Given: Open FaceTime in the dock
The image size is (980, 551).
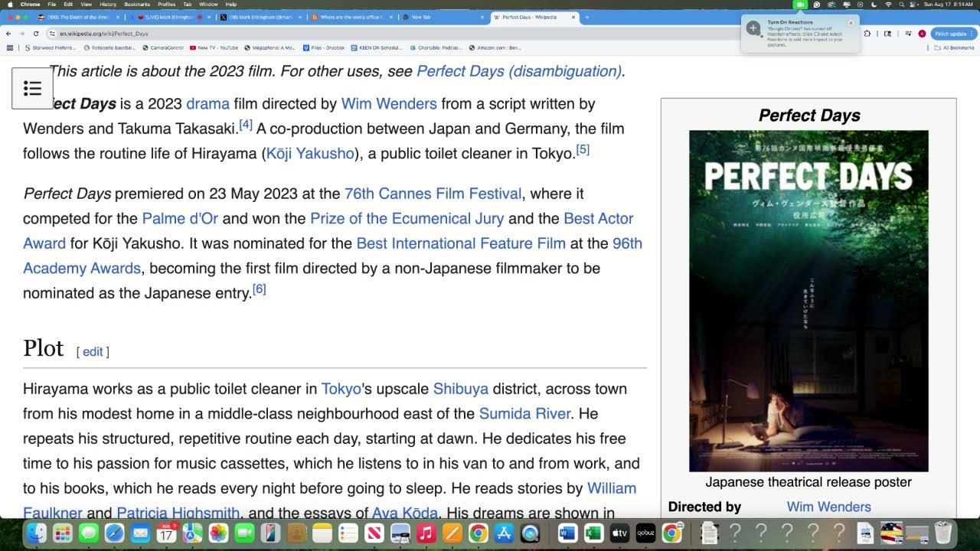Looking at the screenshot, I should [x=244, y=533].
